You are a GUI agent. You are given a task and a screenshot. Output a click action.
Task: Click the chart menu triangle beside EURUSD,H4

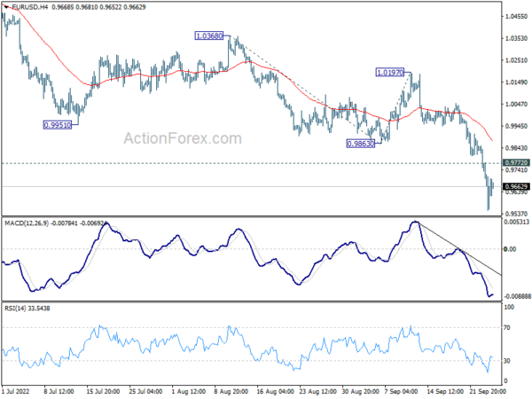click(6, 7)
